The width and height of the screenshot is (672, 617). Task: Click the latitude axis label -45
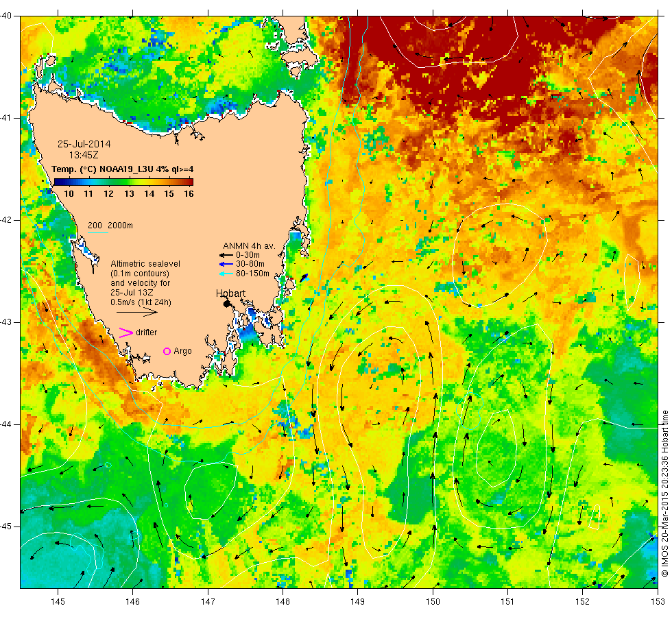click(6, 527)
